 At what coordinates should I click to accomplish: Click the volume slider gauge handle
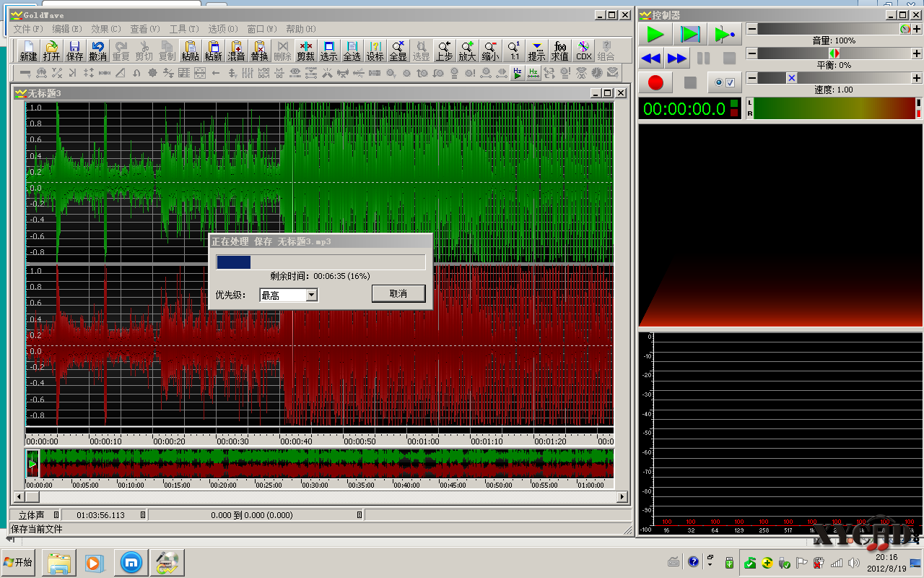(905, 29)
